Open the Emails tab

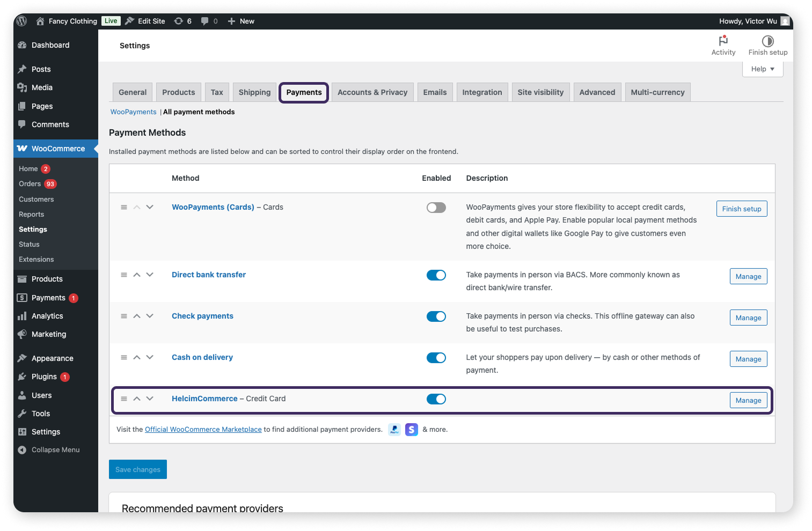point(435,92)
